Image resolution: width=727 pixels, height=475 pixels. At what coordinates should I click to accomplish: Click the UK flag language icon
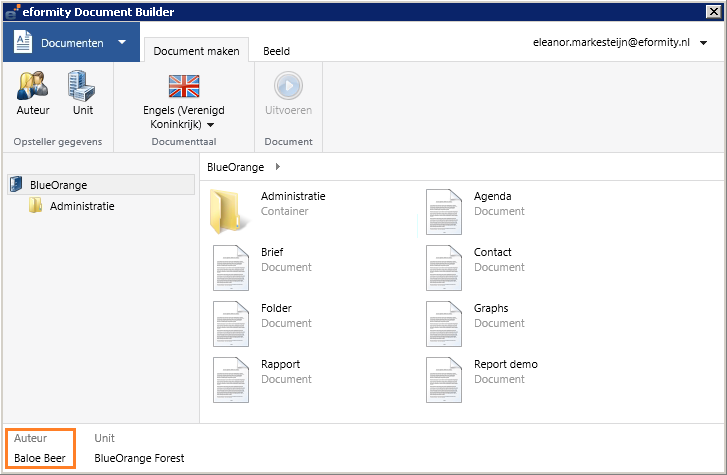(184, 86)
